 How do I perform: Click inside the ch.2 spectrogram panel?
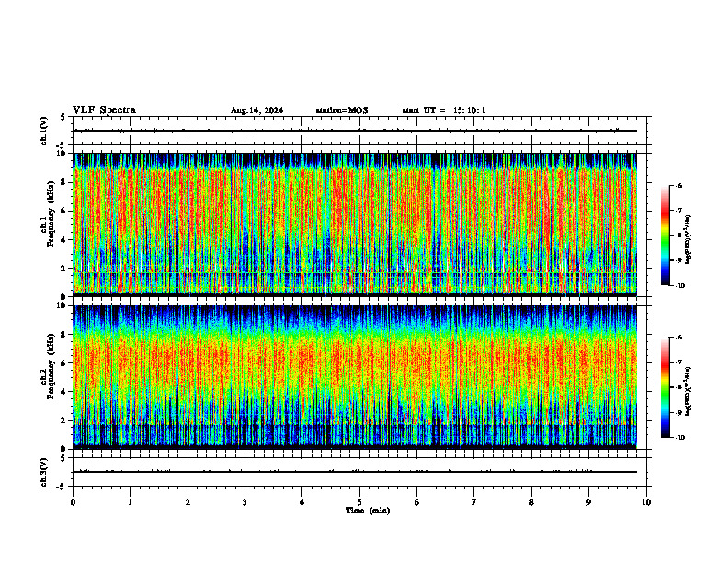(355, 377)
